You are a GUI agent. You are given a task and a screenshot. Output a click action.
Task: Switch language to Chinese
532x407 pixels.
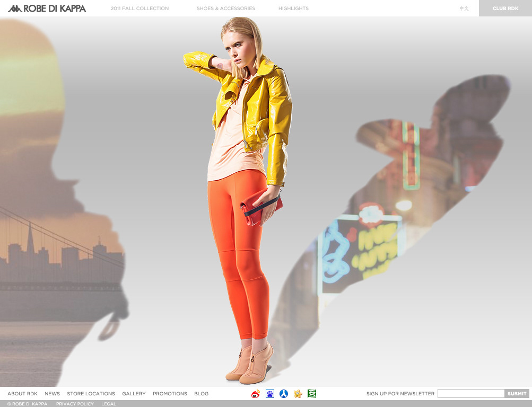tap(464, 8)
